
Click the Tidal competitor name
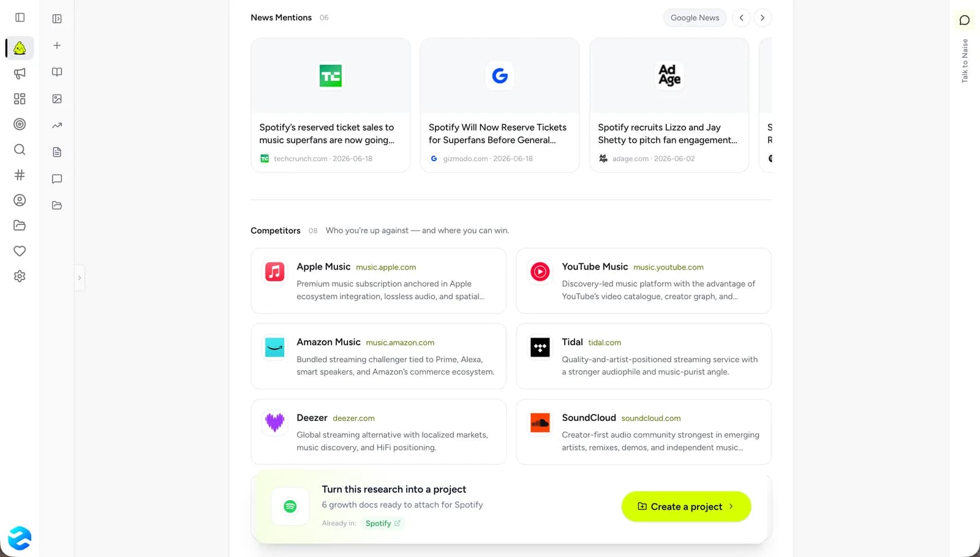(572, 342)
